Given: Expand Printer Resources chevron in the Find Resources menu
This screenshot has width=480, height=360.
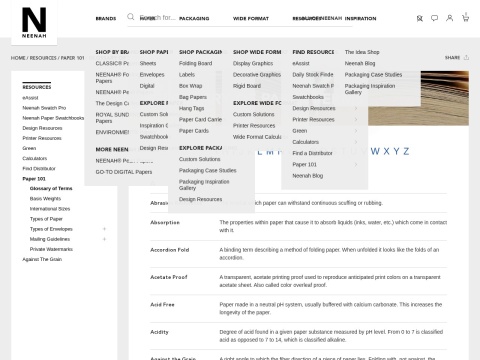Looking at the screenshot, I should pos(356,119).
